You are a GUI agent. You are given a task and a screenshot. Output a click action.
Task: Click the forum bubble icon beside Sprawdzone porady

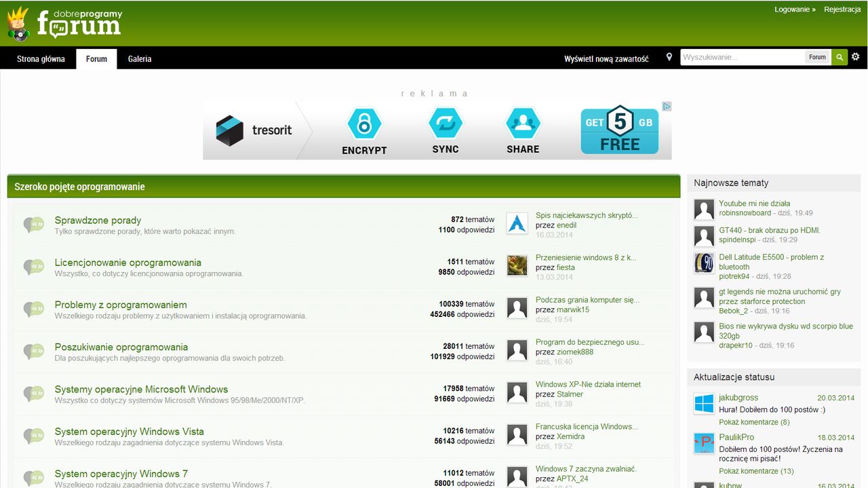33,225
